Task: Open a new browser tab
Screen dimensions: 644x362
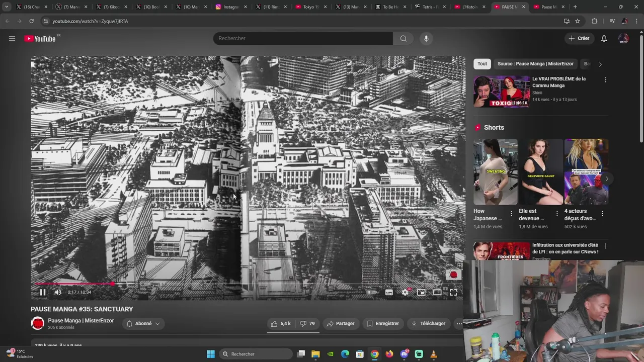Action: point(575,7)
